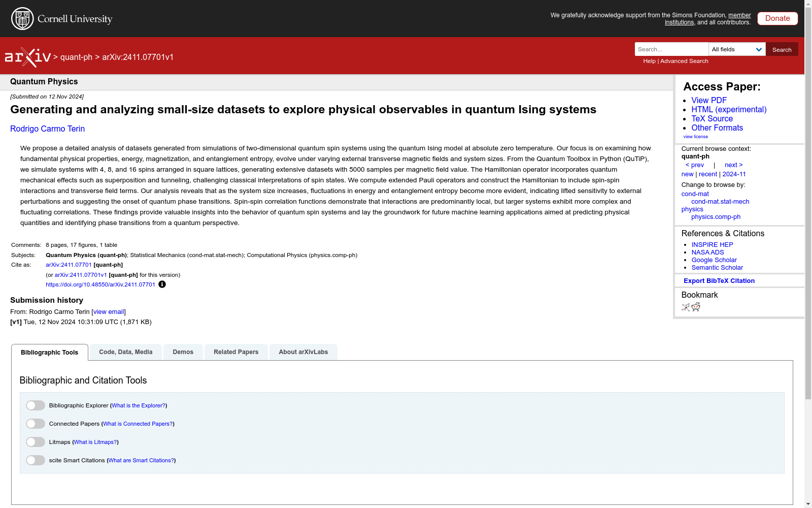Turn on Litmaps toggle
Image resolution: width=812 pixels, height=508 pixels.
click(x=36, y=442)
